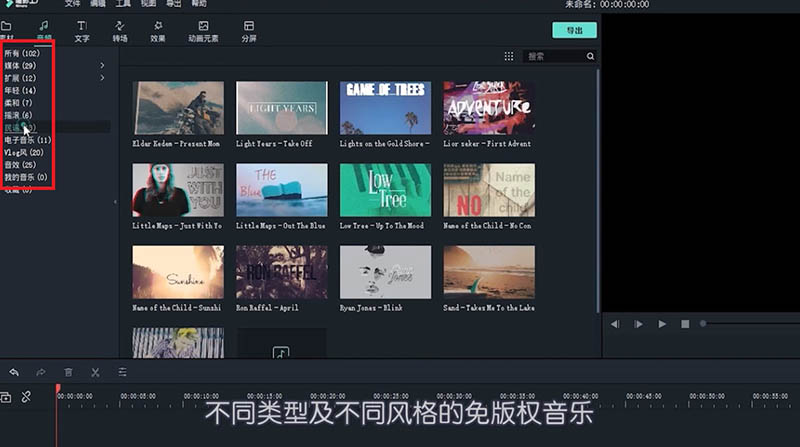Image resolution: width=800 pixels, height=447 pixels.
Task: Expand the 扩展 category arrow
Action: pos(102,78)
